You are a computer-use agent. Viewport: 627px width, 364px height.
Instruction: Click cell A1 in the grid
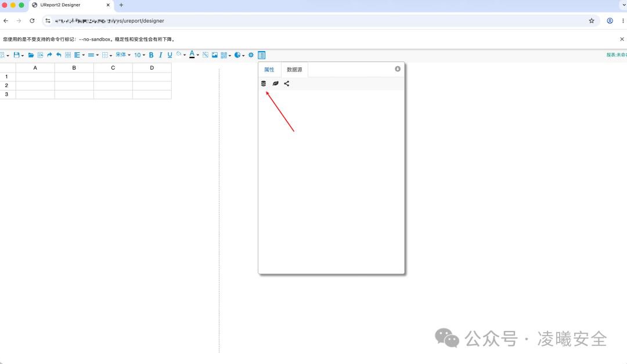35,77
